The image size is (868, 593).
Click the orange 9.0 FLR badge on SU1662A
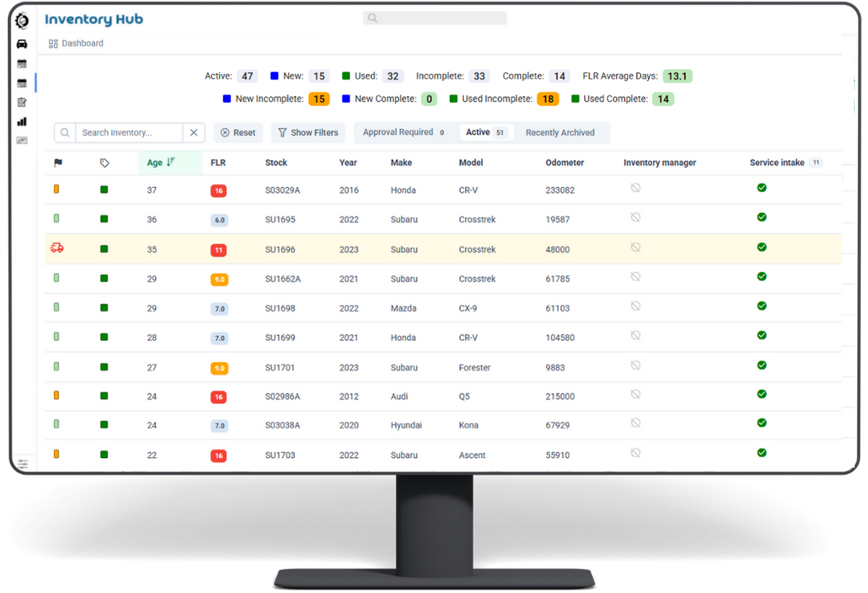218,279
